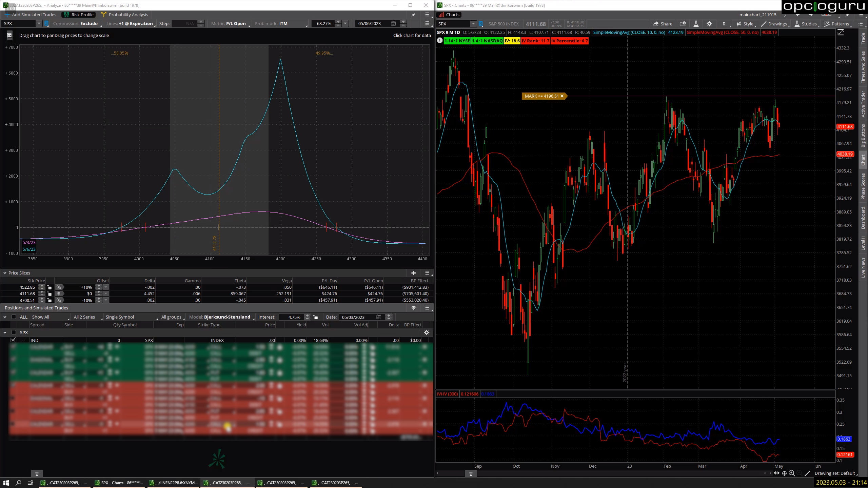Open Studies menu in Charts

click(806, 24)
